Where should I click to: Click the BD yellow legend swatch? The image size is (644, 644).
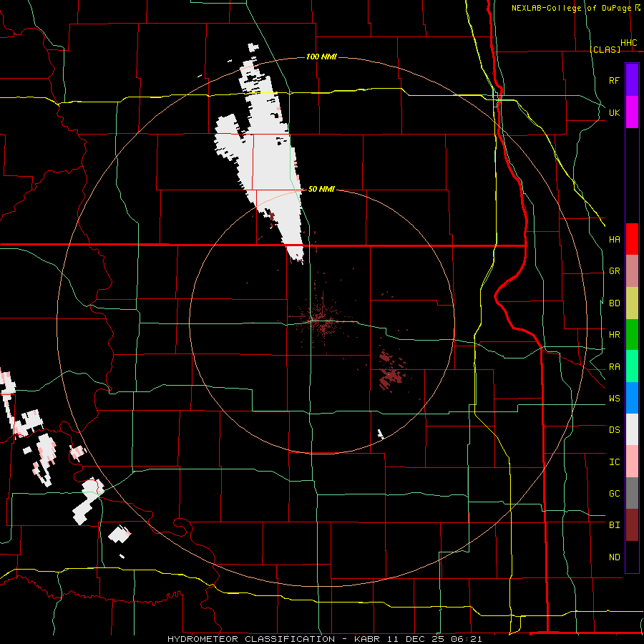[632, 303]
